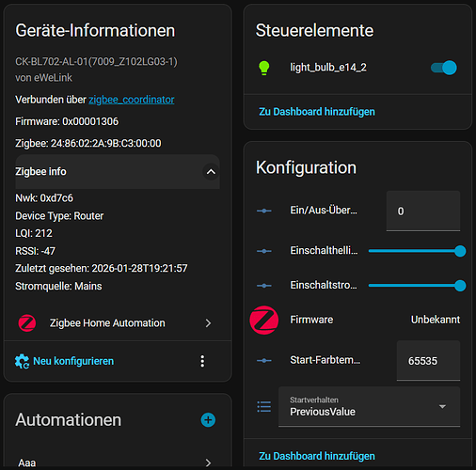The height and width of the screenshot is (470, 476).
Task: Adjust the Einschaltstro... slider
Action: tap(417, 286)
